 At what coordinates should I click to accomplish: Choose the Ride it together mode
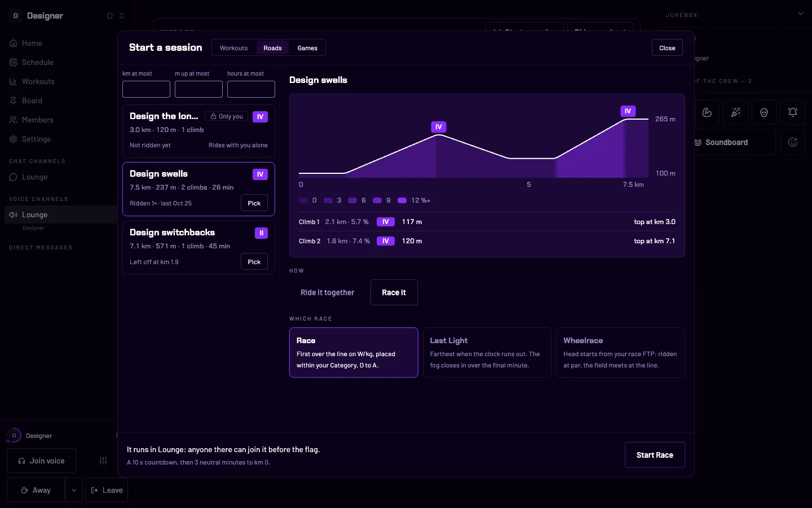tap(328, 292)
